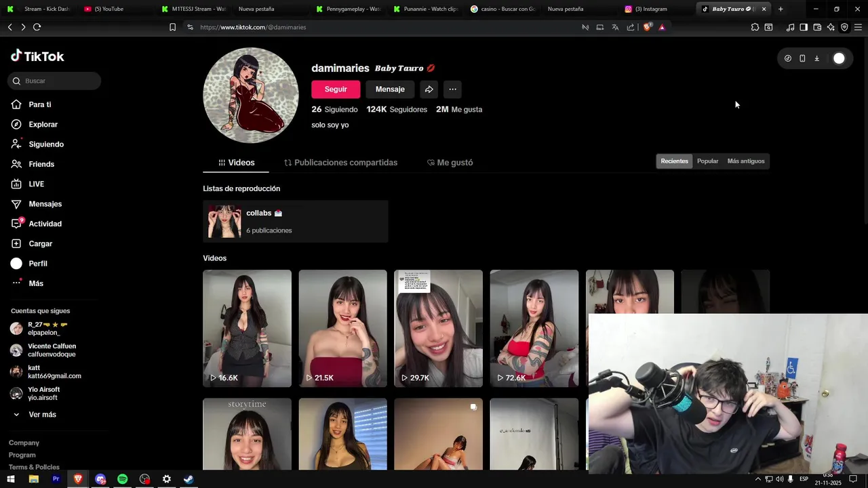Switch to casino Google search tab
The width and height of the screenshot is (868, 488).
(503, 9)
